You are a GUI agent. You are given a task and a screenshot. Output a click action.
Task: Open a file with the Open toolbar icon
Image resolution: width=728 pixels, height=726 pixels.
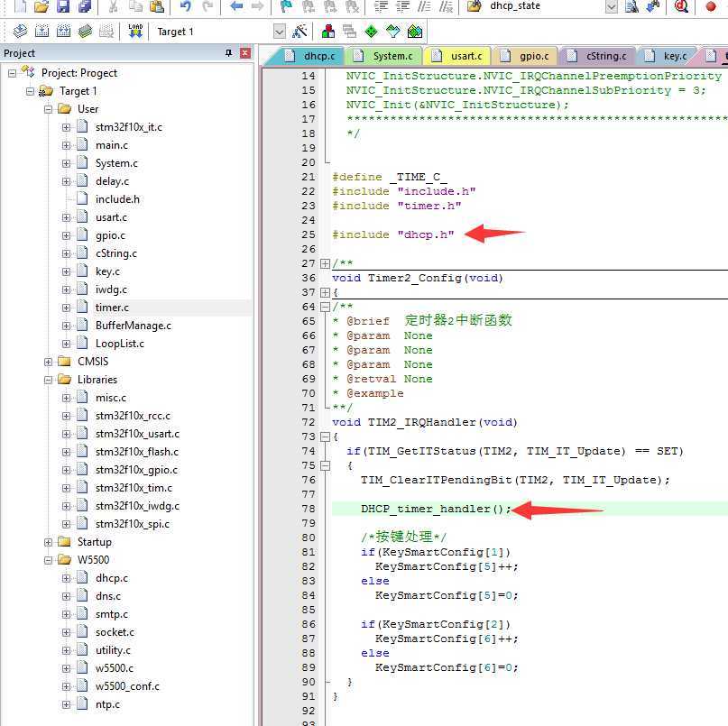pyautogui.click(x=41, y=6)
